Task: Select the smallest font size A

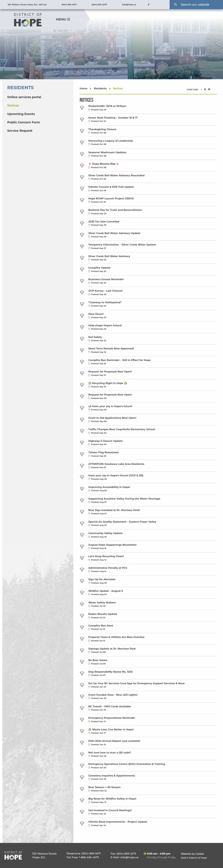Action: point(201,90)
